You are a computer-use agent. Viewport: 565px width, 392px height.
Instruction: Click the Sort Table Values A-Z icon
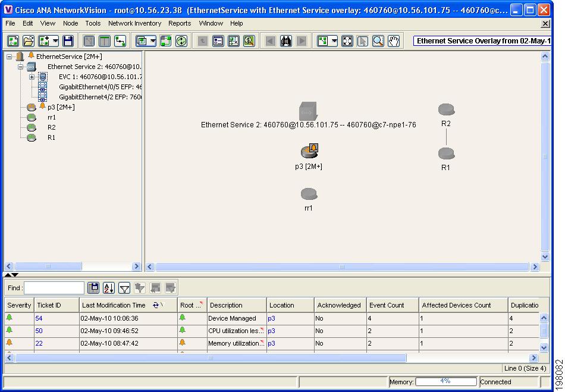tap(109, 288)
